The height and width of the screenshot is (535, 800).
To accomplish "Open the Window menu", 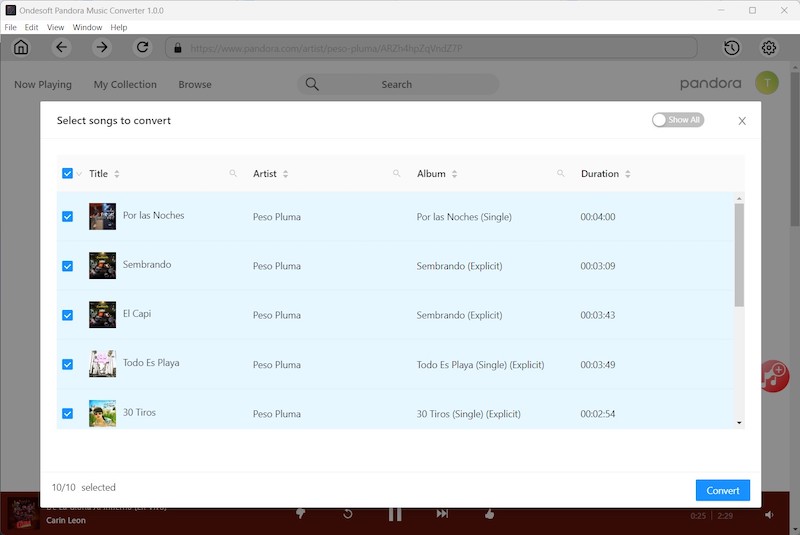I will (x=87, y=28).
